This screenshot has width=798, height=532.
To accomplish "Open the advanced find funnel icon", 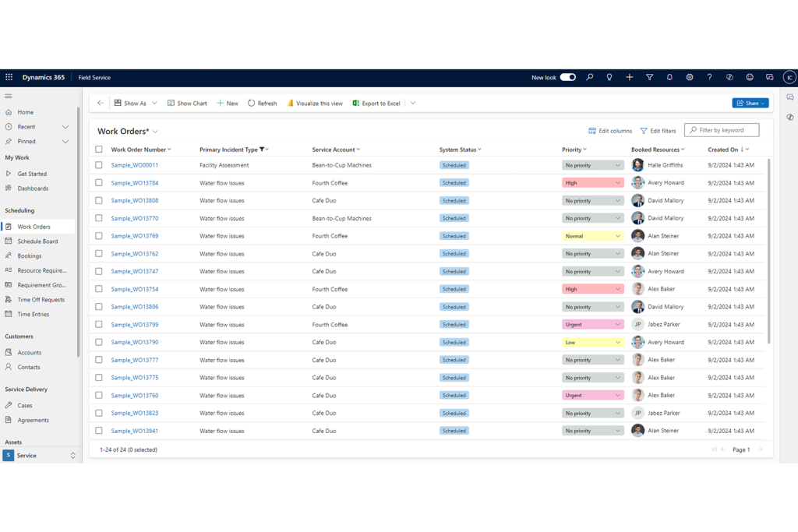I will (649, 77).
